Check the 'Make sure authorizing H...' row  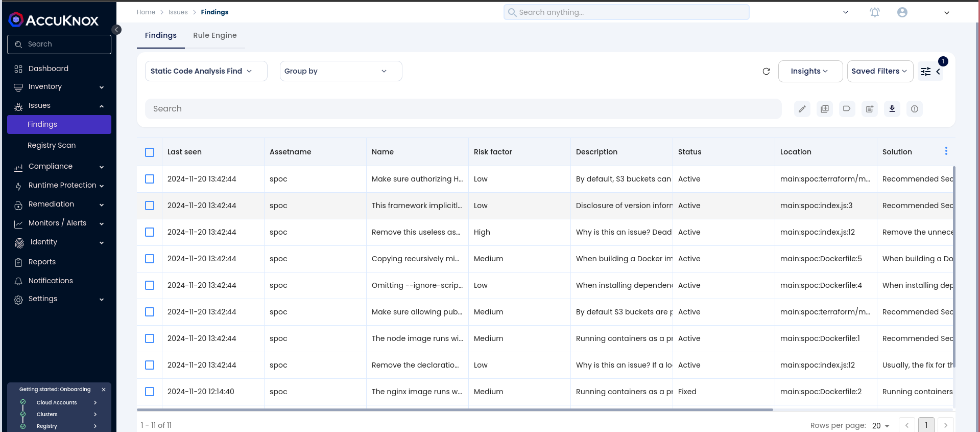tap(150, 179)
